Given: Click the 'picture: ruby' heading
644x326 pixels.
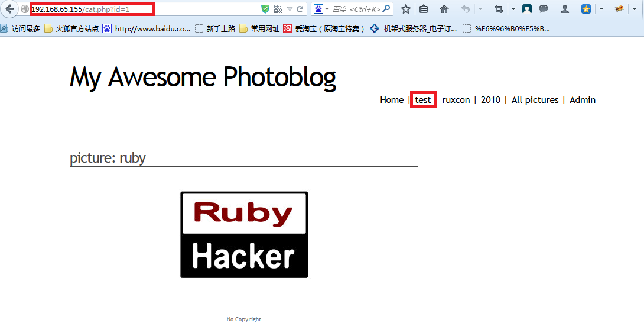Looking at the screenshot, I should (108, 158).
